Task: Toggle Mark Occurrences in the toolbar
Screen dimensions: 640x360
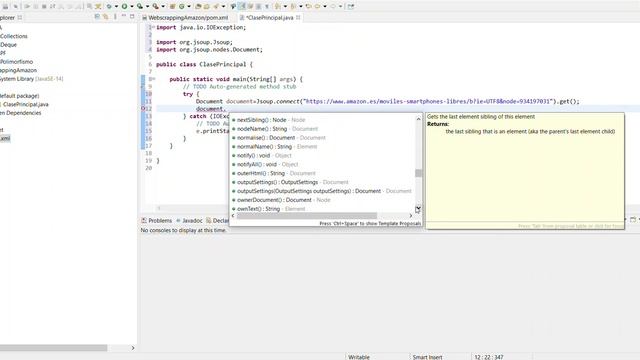Action: 241,7
